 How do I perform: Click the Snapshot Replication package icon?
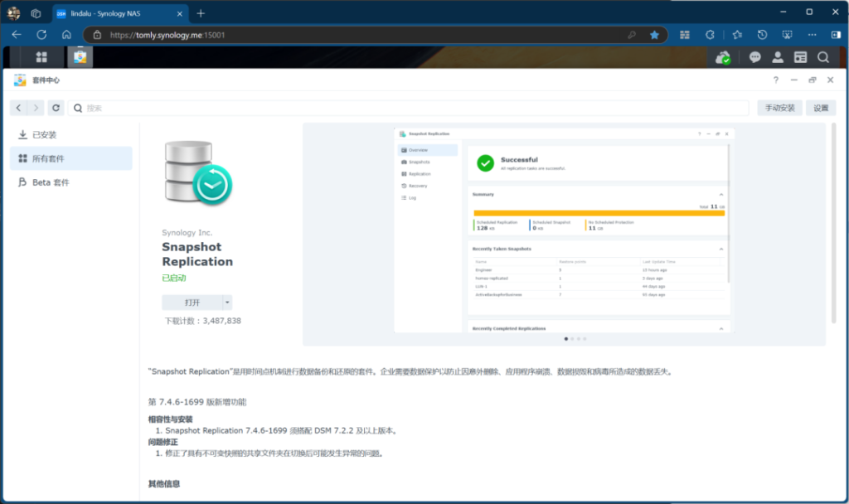(x=199, y=172)
